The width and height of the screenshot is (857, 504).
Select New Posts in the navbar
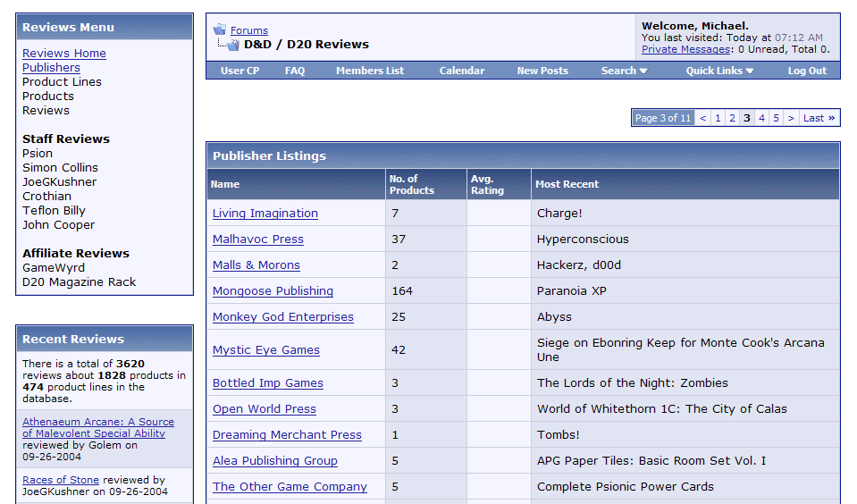pyautogui.click(x=542, y=71)
